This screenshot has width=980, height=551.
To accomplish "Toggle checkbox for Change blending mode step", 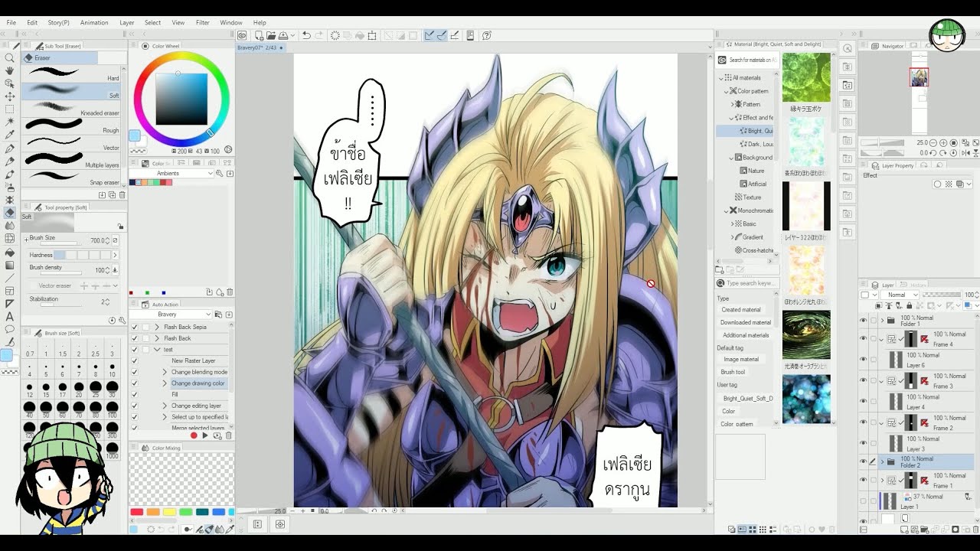I will [x=135, y=372].
